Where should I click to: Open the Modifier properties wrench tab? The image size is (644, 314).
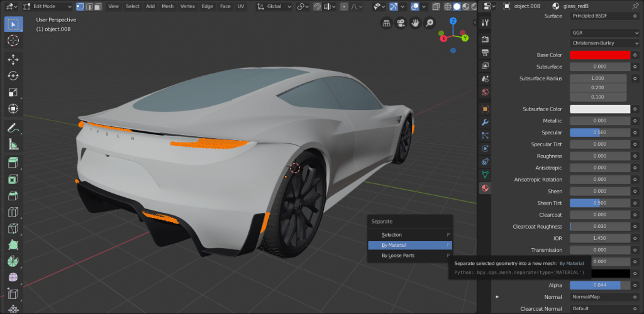(485, 122)
